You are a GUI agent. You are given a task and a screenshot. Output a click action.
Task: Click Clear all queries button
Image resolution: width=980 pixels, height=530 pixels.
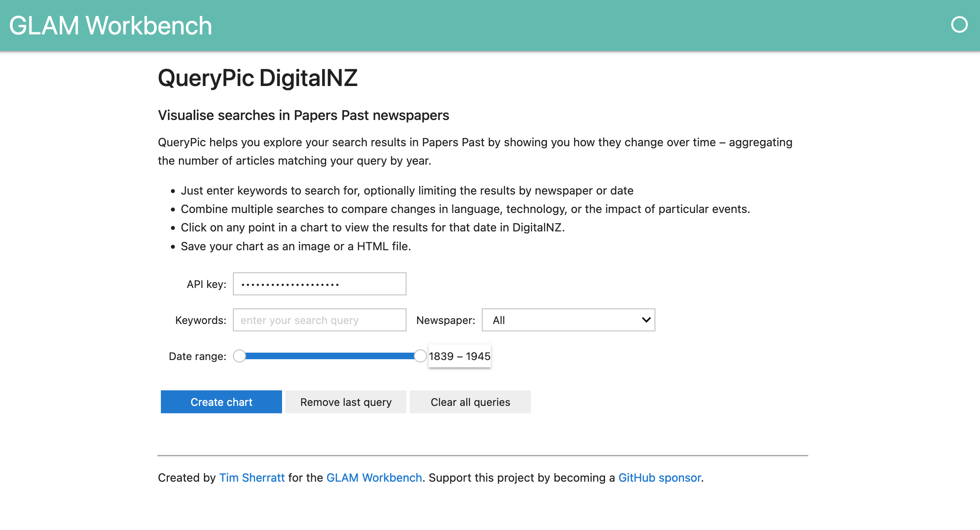coord(470,402)
